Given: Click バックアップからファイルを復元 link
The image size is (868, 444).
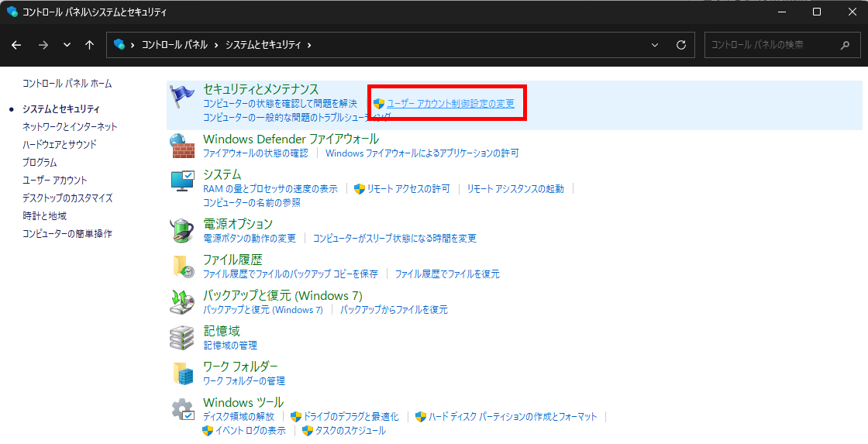Looking at the screenshot, I should click(394, 309).
